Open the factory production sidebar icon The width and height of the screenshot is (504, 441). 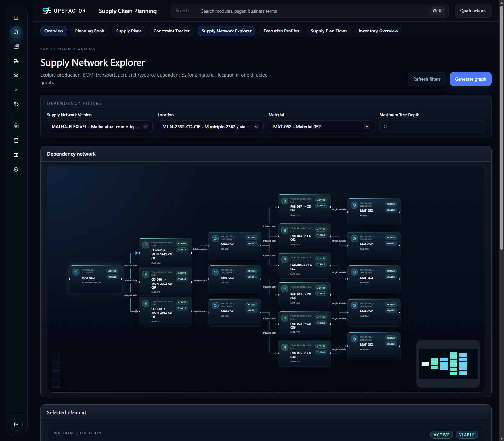tap(16, 46)
